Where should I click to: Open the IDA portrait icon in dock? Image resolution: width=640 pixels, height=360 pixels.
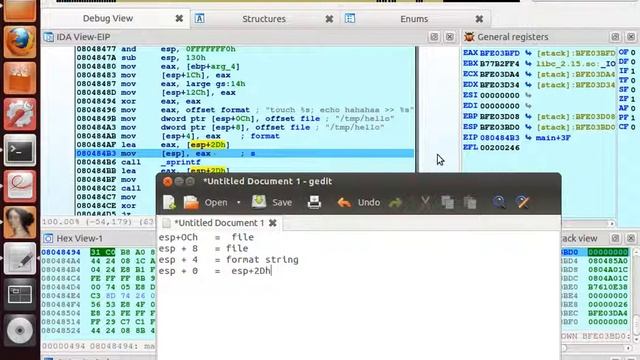click(20, 222)
